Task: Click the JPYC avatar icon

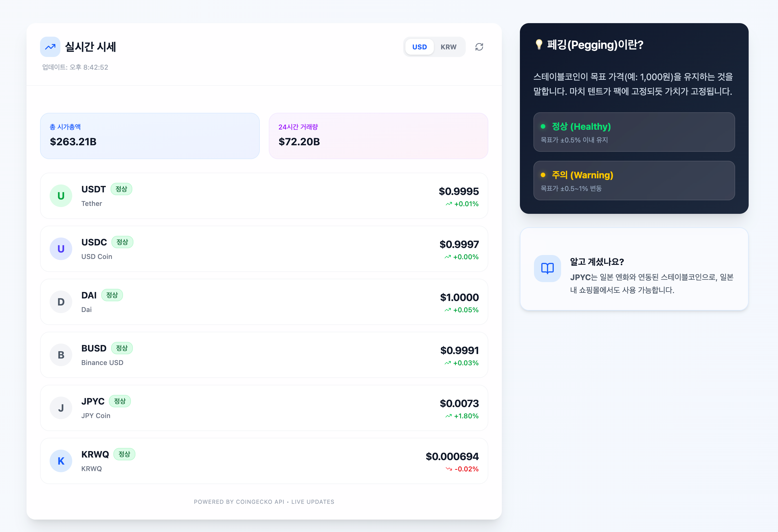Action: click(x=61, y=408)
